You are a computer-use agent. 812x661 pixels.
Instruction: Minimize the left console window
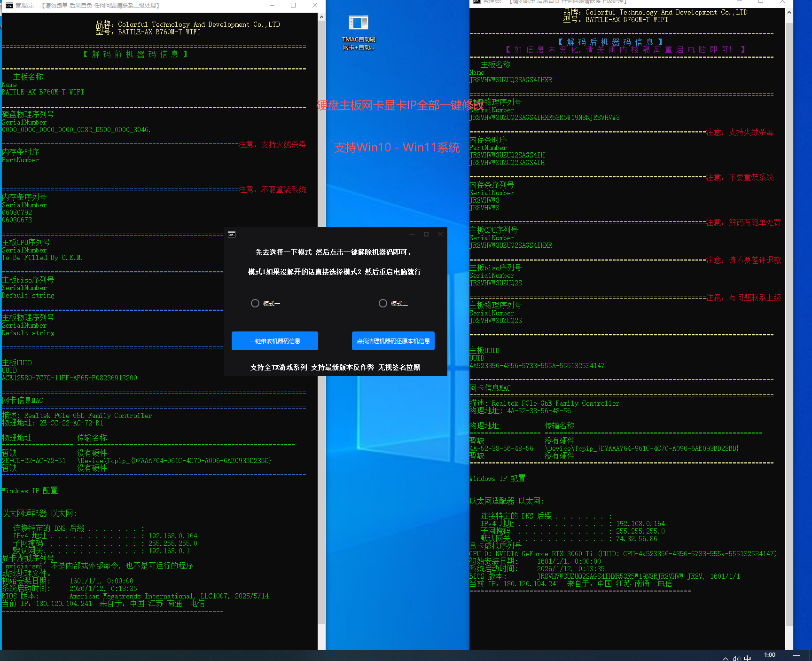[x=272, y=6]
